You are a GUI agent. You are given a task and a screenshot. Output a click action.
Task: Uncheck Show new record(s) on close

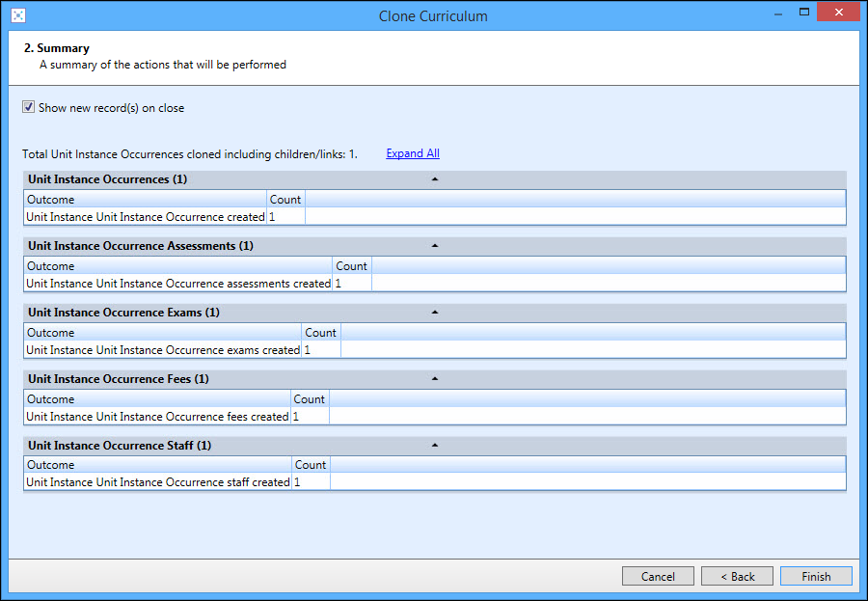tap(28, 107)
